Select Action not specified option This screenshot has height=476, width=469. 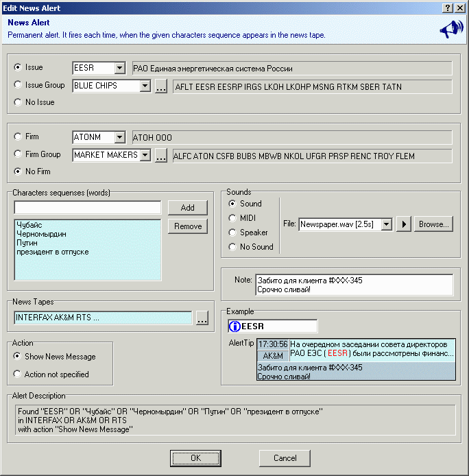[x=17, y=374]
